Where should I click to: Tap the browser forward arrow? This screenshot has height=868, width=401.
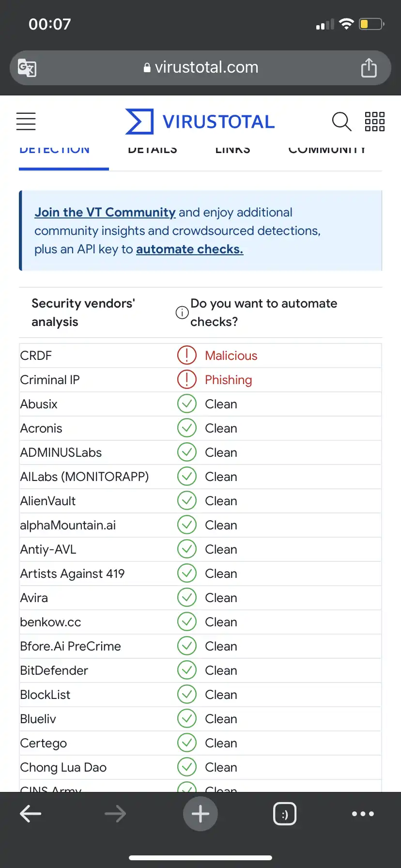pos(115,814)
